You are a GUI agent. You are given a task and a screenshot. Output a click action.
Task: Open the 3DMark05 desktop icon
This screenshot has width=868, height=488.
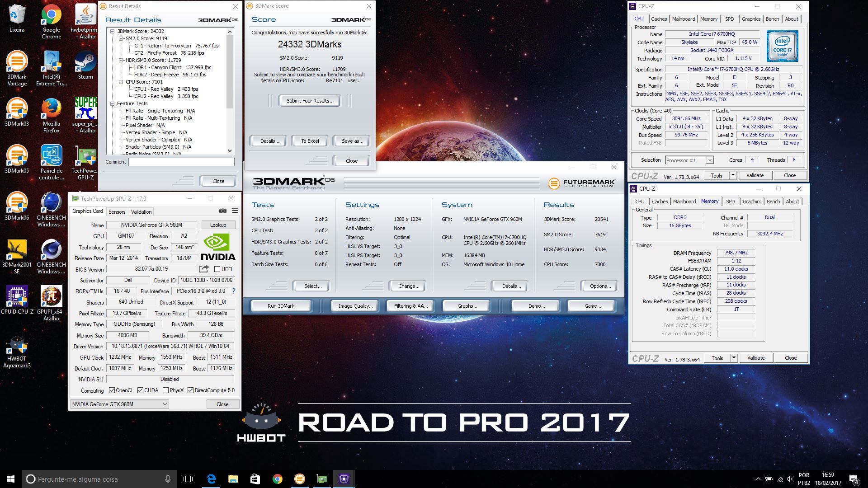(x=17, y=159)
